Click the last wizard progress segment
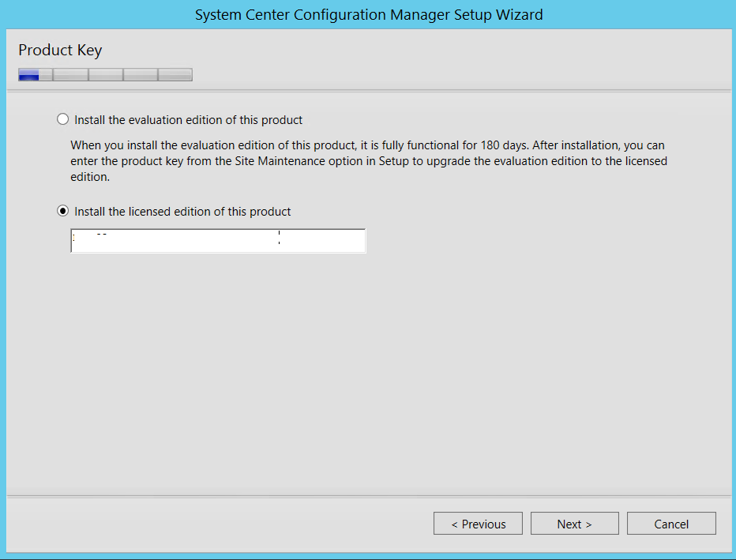Screen dimensions: 736x560 pyautogui.click(x=177, y=74)
